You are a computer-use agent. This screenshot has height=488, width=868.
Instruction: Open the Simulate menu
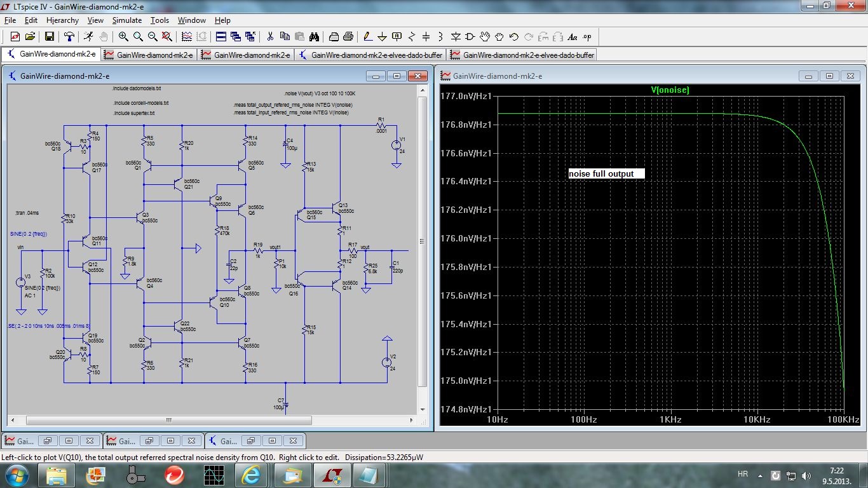(127, 20)
